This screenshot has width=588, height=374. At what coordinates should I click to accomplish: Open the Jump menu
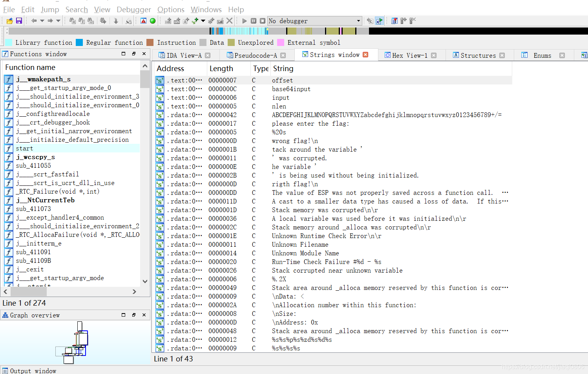pos(50,9)
